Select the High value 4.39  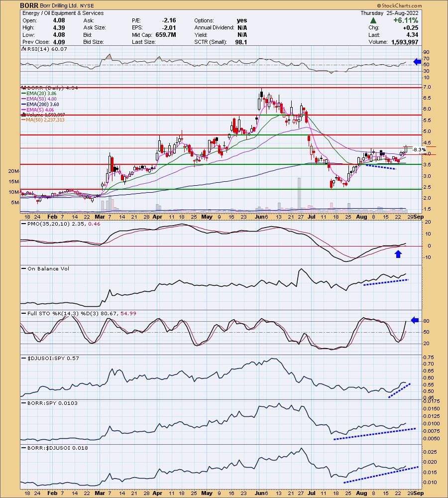[59, 27]
